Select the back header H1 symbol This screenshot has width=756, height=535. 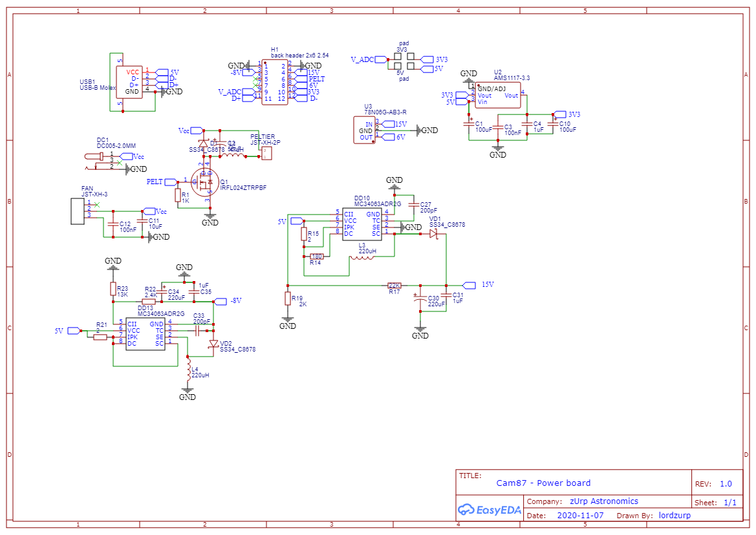coord(280,81)
